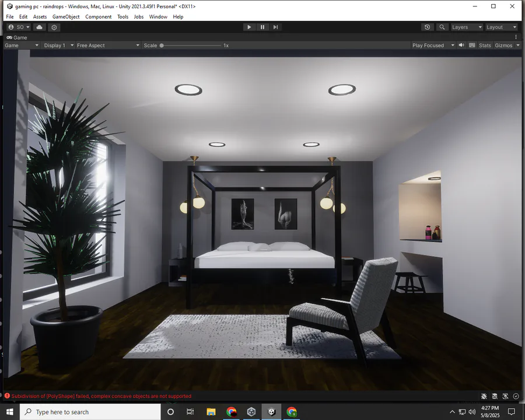Viewport: 525px width, 420px height.
Task: Start Play mode with the Play button
Action: point(249,27)
